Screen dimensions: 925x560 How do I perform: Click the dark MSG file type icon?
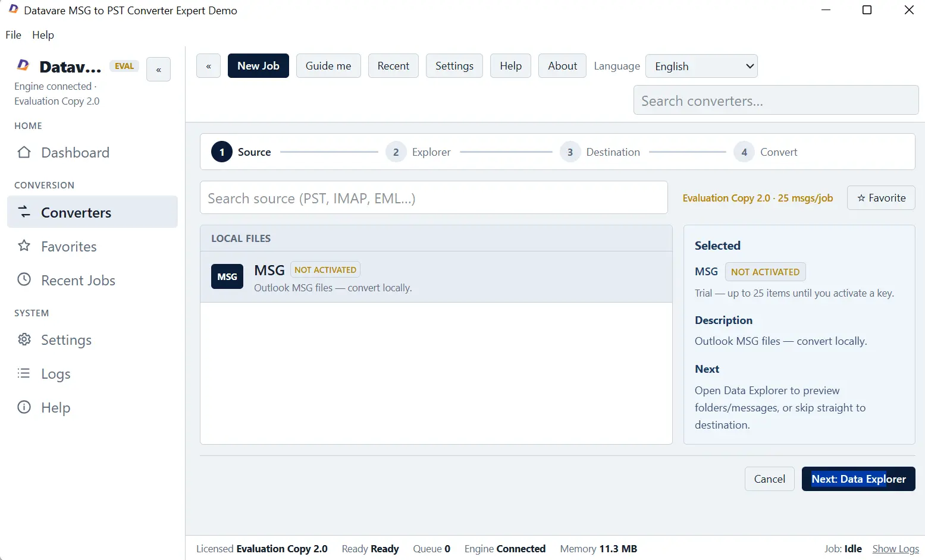pyautogui.click(x=227, y=276)
